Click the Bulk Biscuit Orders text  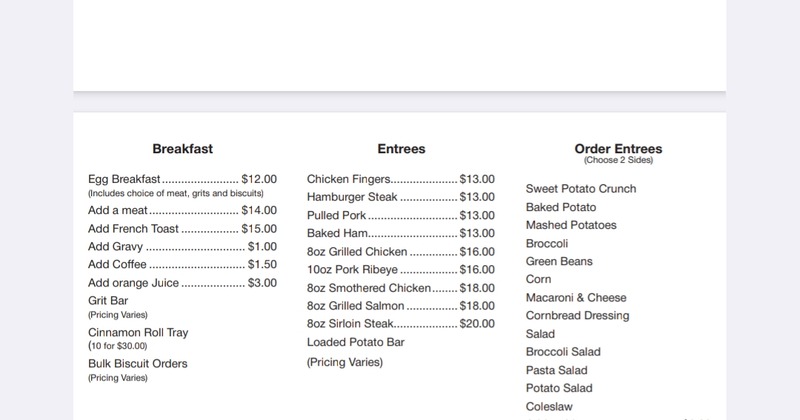click(x=138, y=364)
